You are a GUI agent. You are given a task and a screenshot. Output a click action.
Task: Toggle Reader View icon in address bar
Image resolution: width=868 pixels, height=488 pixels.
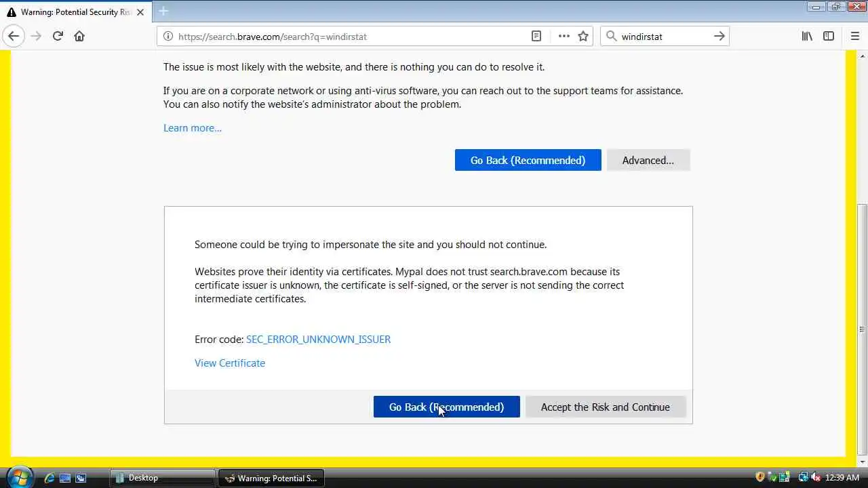[x=536, y=36]
